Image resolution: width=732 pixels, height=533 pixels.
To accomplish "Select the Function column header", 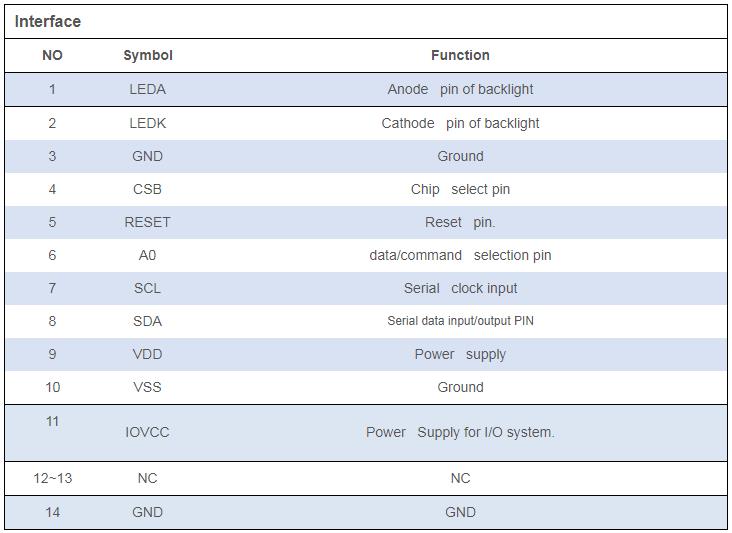I will tap(460, 55).
